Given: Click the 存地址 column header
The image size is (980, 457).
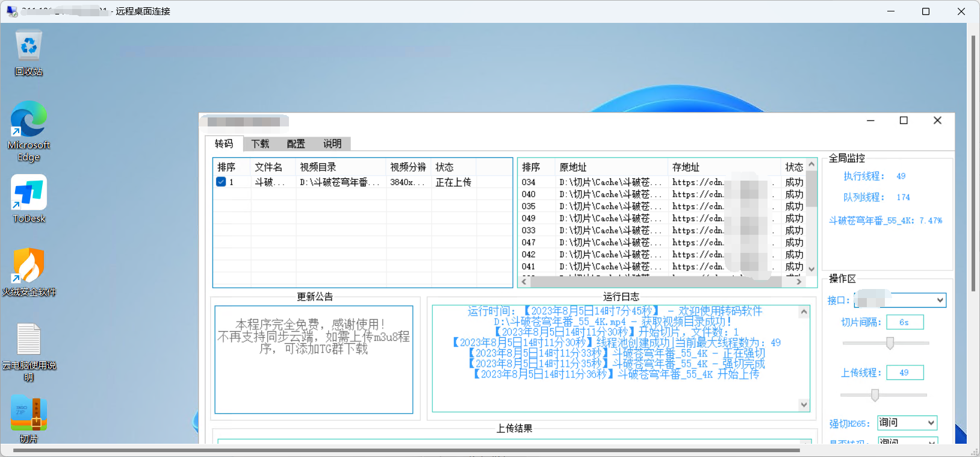Looking at the screenshot, I should [686, 167].
